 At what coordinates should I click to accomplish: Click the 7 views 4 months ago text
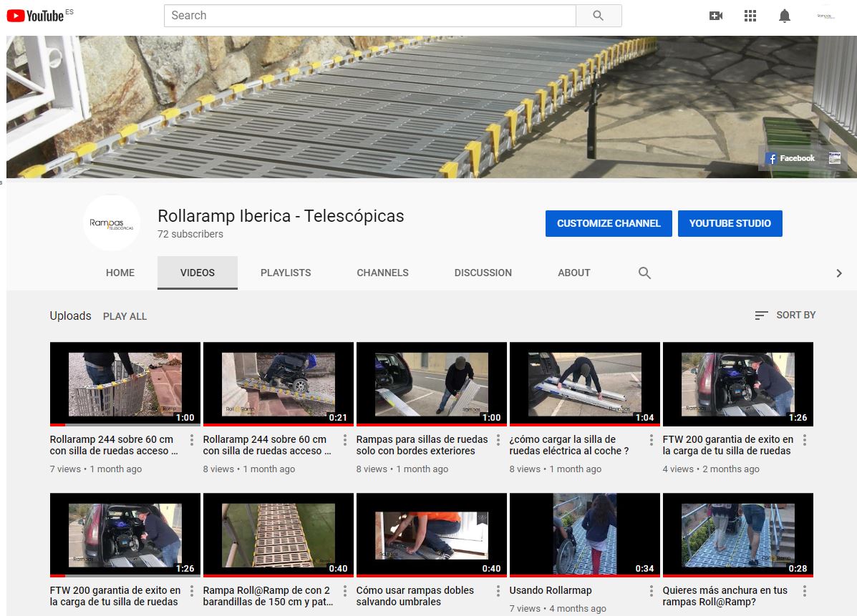(558, 608)
